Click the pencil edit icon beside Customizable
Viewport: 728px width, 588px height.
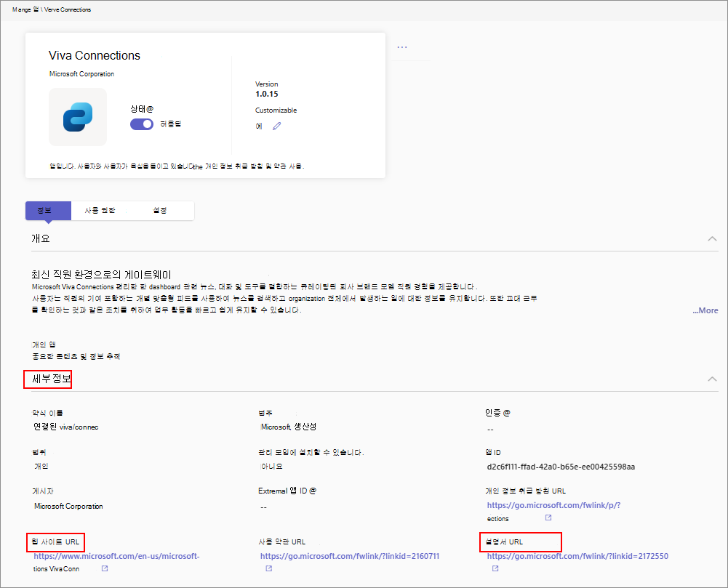click(x=276, y=126)
